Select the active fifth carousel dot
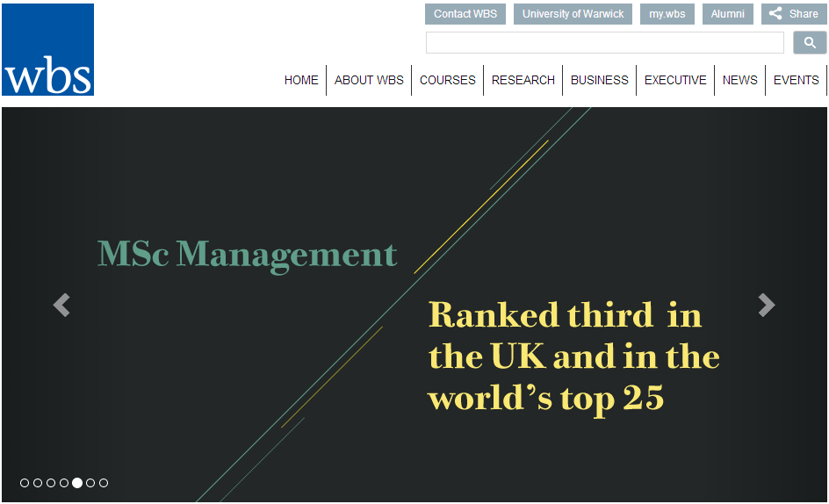The image size is (829, 504). click(77, 483)
